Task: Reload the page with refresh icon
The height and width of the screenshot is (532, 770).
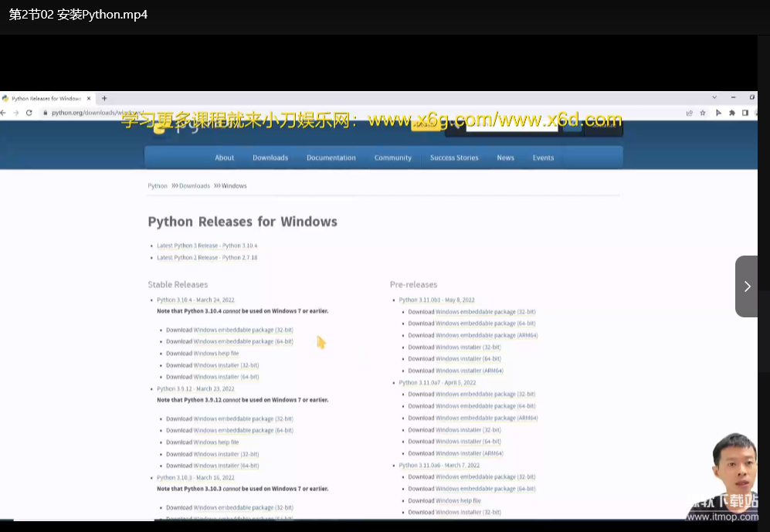Action: 29,113
